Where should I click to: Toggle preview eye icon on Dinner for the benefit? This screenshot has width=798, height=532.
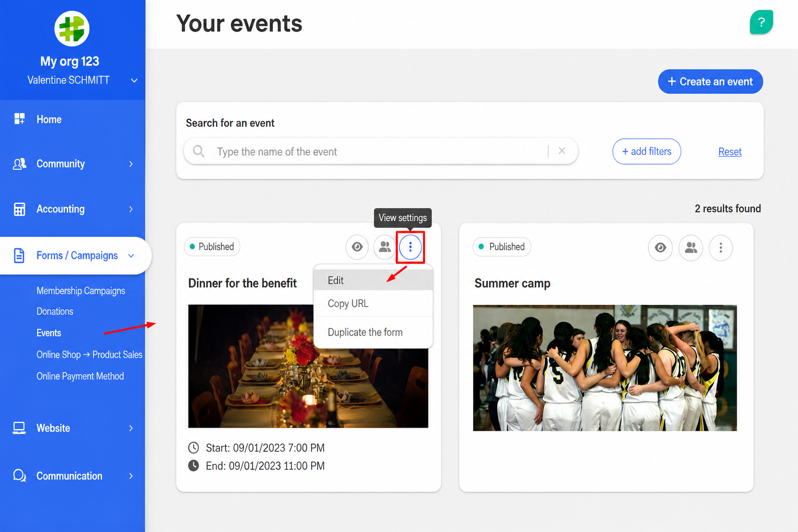(x=357, y=247)
